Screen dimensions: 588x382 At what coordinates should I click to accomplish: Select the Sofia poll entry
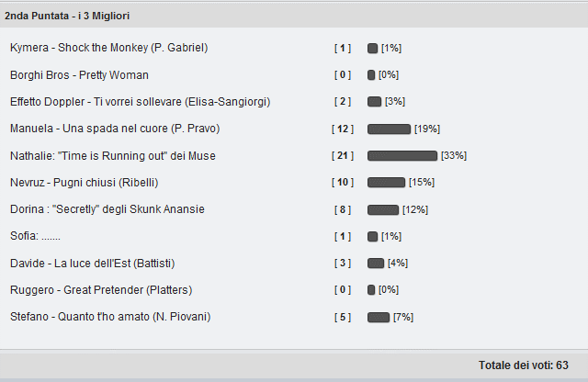click(35, 236)
